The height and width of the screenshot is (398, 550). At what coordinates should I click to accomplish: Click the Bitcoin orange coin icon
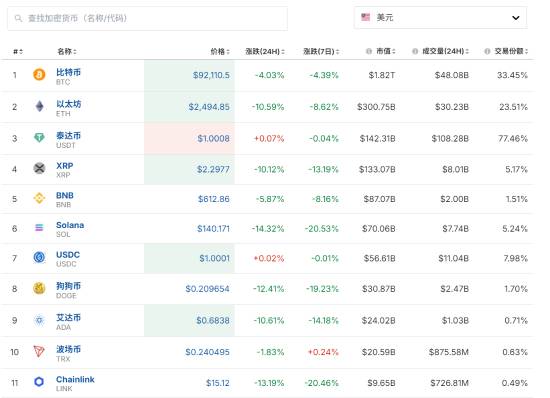coord(39,75)
